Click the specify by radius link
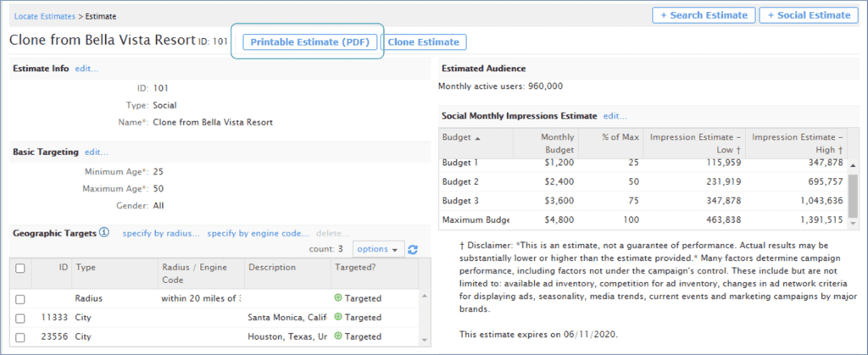Viewport: 868px width, 355px height. tap(161, 233)
